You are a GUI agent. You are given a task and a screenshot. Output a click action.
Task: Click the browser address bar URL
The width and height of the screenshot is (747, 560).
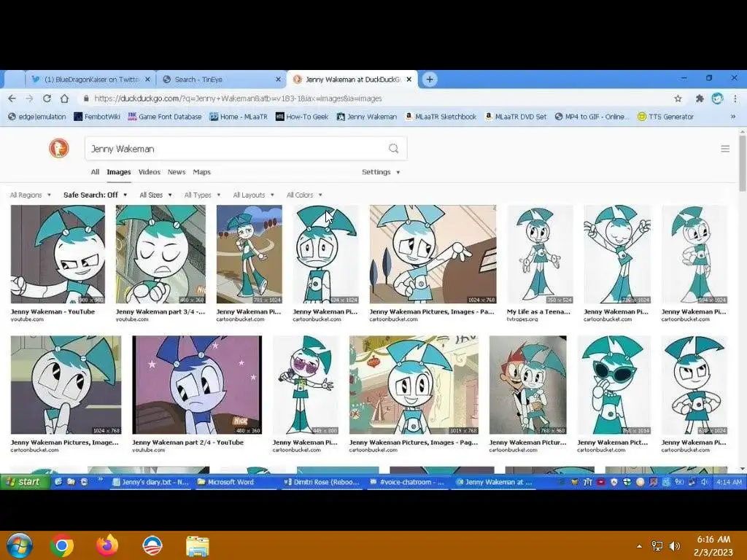point(238,98)
